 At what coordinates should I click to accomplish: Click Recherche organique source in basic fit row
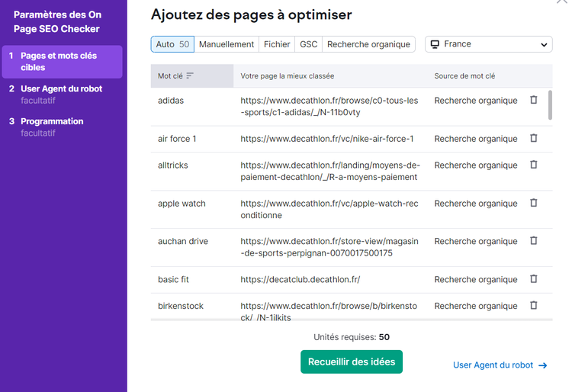click(x=476, y=279)
